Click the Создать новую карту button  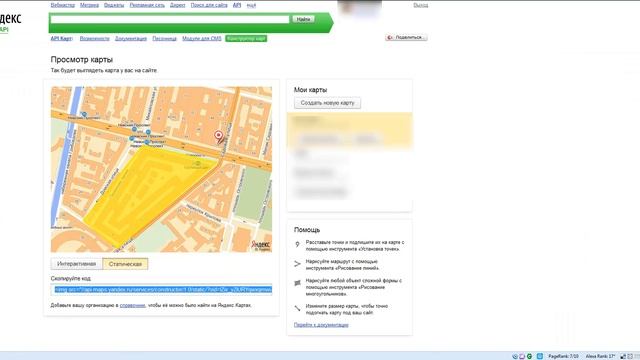point(327,103)
